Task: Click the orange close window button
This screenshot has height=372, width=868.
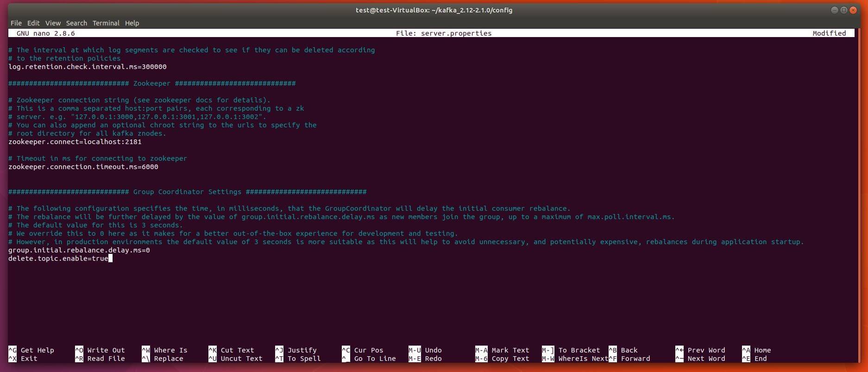Action: [853, 10]
